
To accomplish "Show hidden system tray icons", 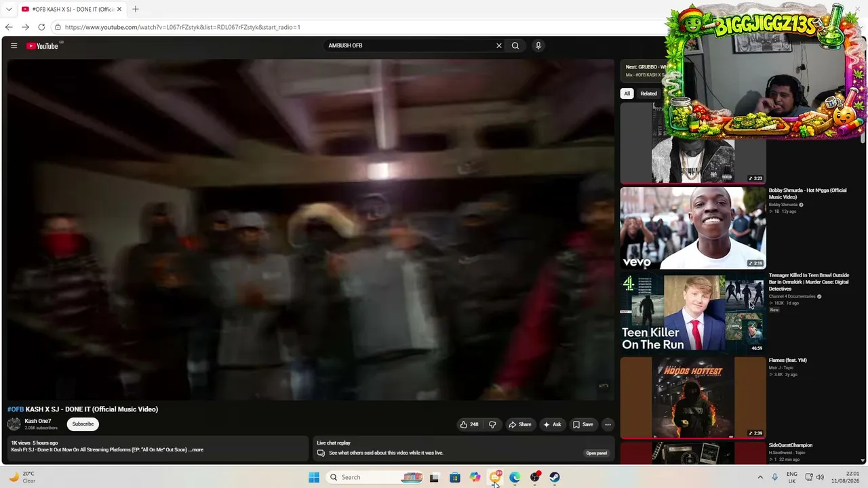I will pos(760,477).
